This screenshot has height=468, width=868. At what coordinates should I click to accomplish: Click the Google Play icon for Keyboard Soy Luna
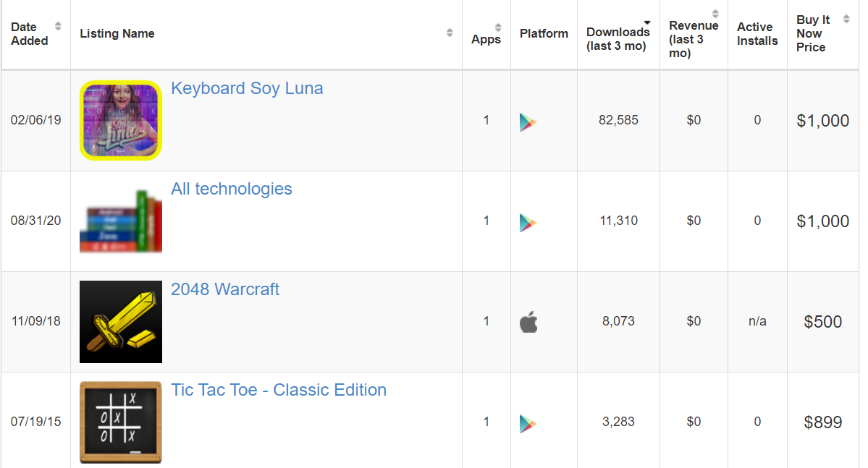click(x=528, y=122)
